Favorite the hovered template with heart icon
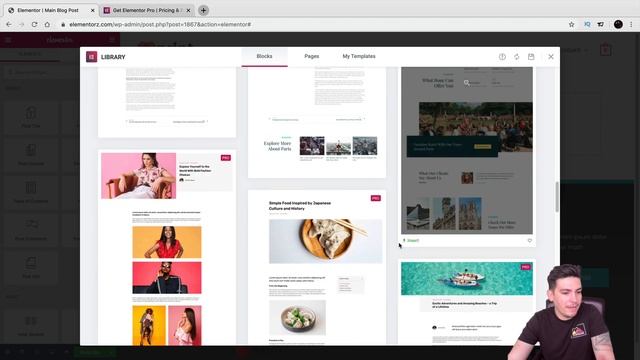Viewport: 640px width, 360px height. pyautogui.click(x=530, y=240)
